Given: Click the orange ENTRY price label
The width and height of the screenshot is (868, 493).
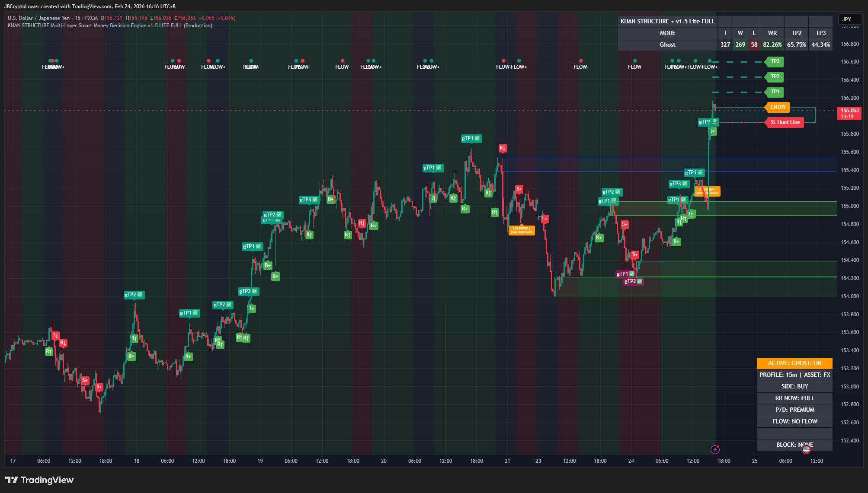Looking at the screenshot, I should click(778, 107).
